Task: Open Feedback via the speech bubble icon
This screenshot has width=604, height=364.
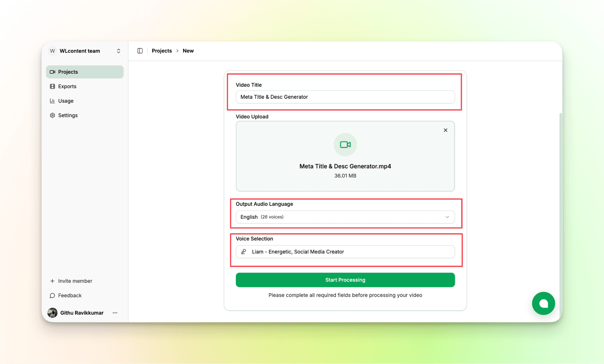Action: click(x=52, y=295)
